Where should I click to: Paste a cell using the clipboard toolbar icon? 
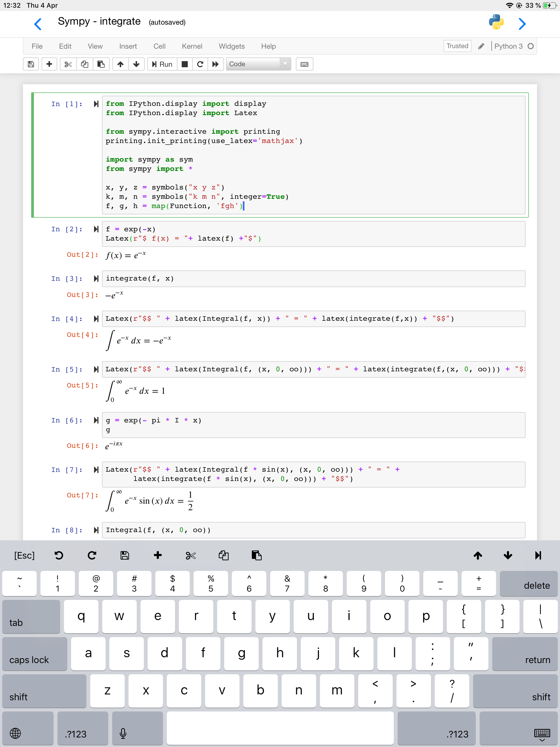[x=101, y=64]
